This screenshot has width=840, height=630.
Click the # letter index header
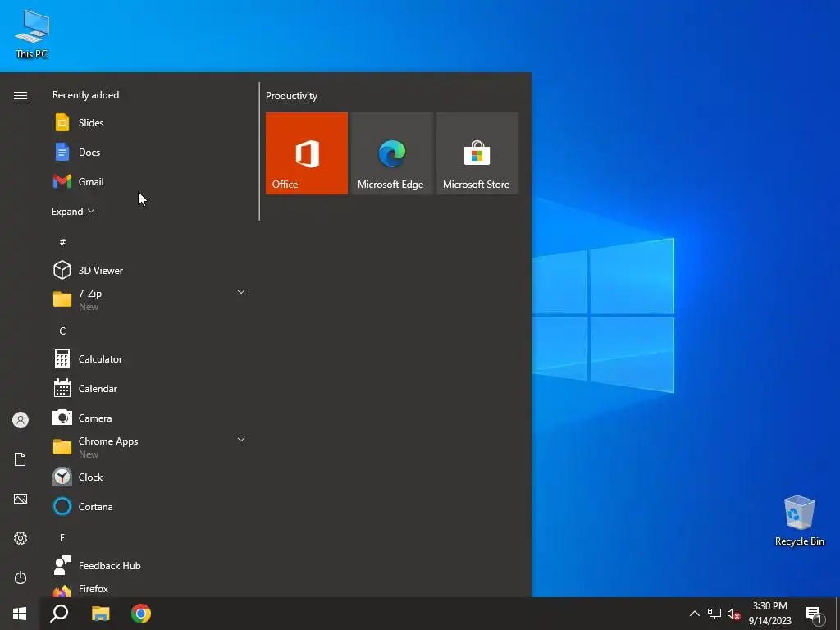(x=62, y=242)
